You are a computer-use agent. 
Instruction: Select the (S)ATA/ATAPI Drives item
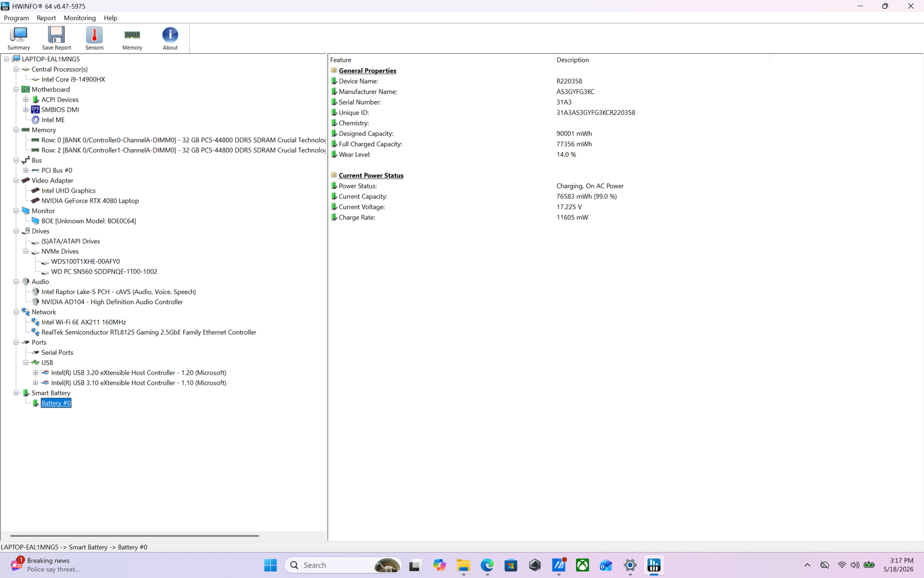click(70, 241)
